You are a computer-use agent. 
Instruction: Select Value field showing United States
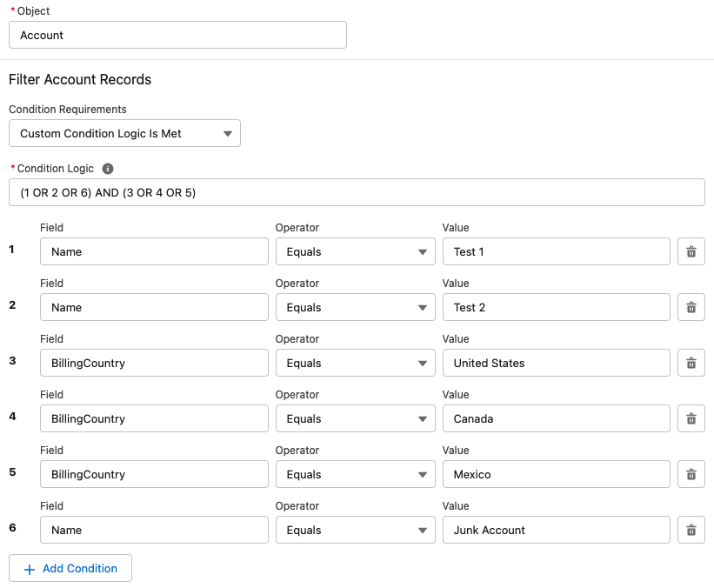pos(556,363)
